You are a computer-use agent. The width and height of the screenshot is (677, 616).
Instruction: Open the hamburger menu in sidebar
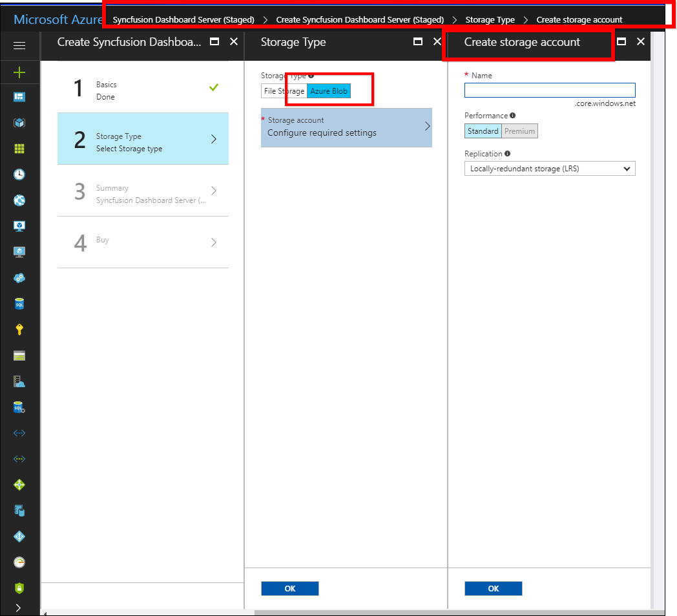tap(19, 45)
